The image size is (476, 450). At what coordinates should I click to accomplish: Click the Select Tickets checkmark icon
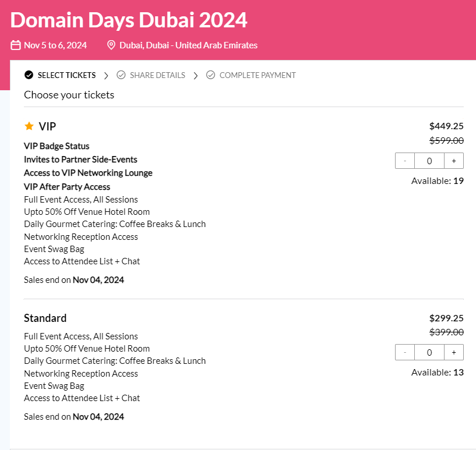point(29,75)
